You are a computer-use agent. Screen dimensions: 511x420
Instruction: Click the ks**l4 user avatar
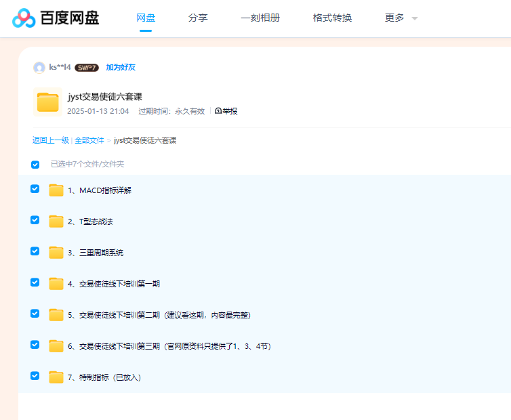point(39,68)
